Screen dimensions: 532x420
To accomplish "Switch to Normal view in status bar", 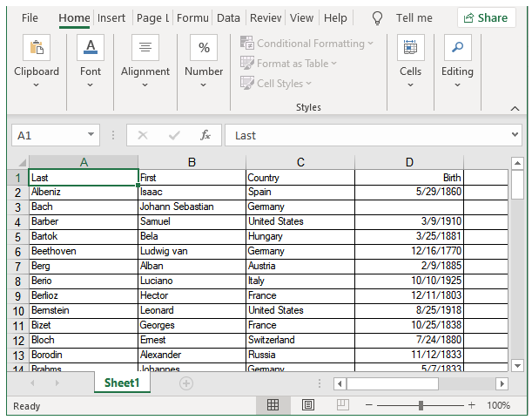I will tap(273, 405).
